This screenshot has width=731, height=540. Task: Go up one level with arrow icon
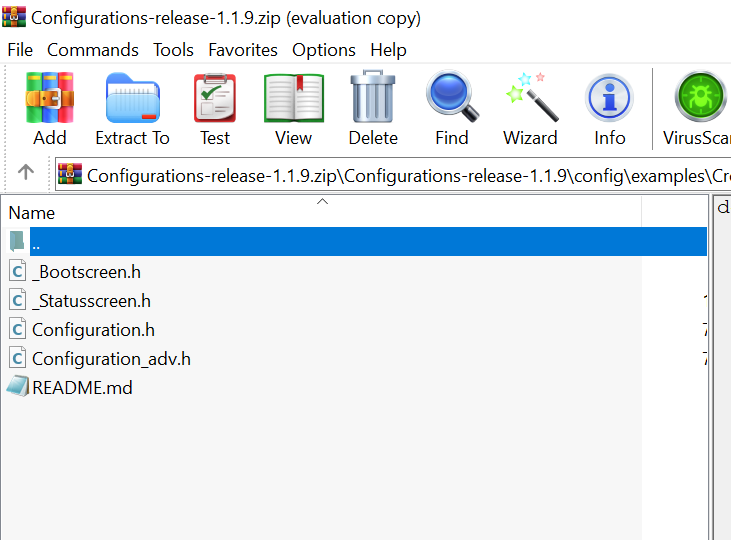[x=26, y=172]
